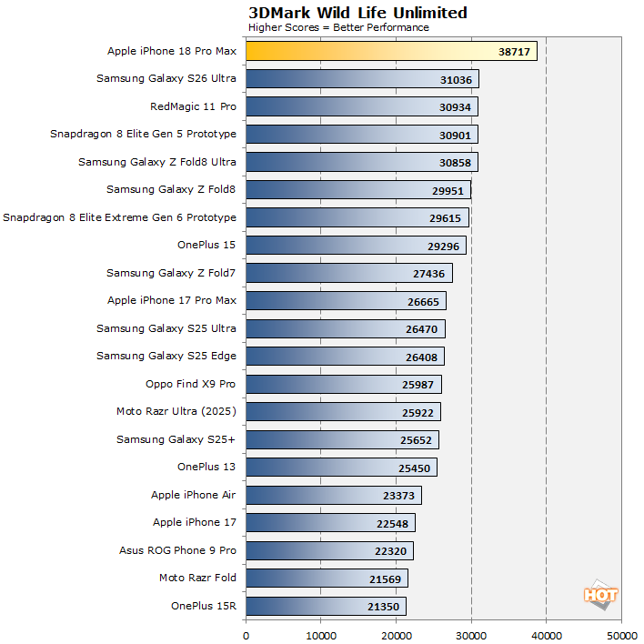Select the 'Apple iPhone 17' label
Viewport: 644px width, 644px height.
pos(195,522)
